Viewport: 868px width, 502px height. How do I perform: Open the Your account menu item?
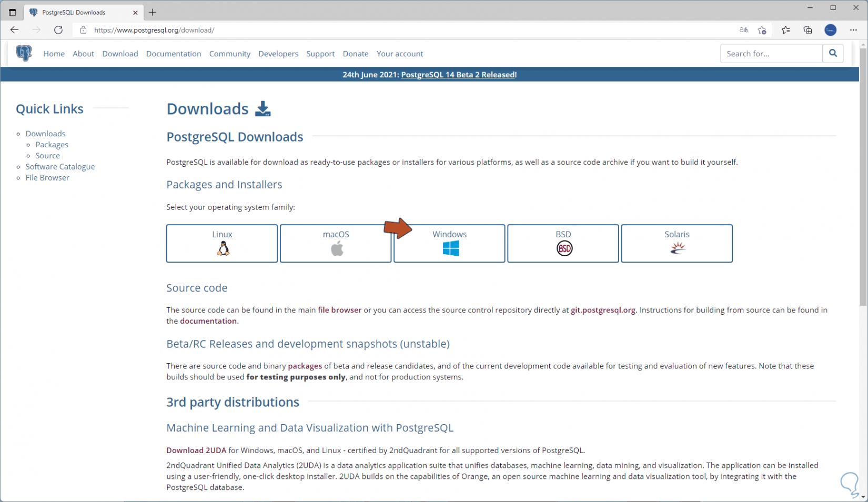pos(400,54)
